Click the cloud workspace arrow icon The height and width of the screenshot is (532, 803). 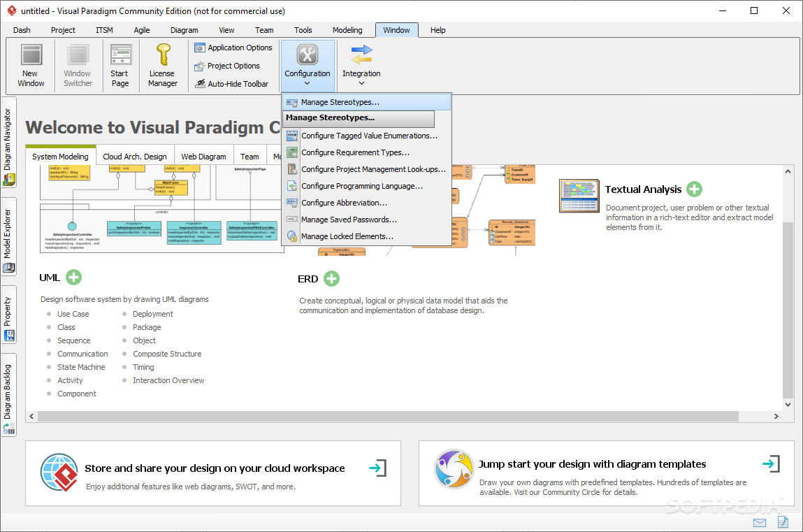coord(378,468)
